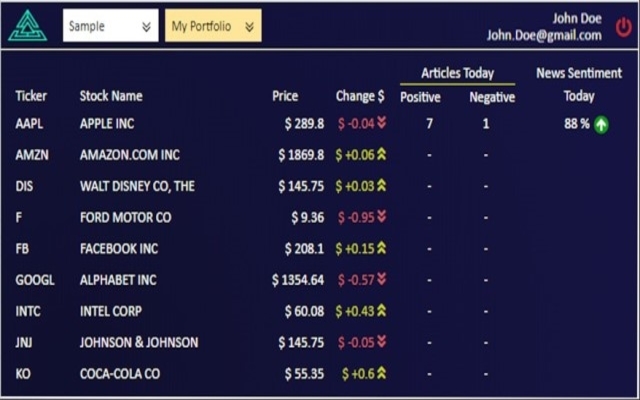Click the Positive column header
This screenshot has width=640, height=400.
(420, 97)
